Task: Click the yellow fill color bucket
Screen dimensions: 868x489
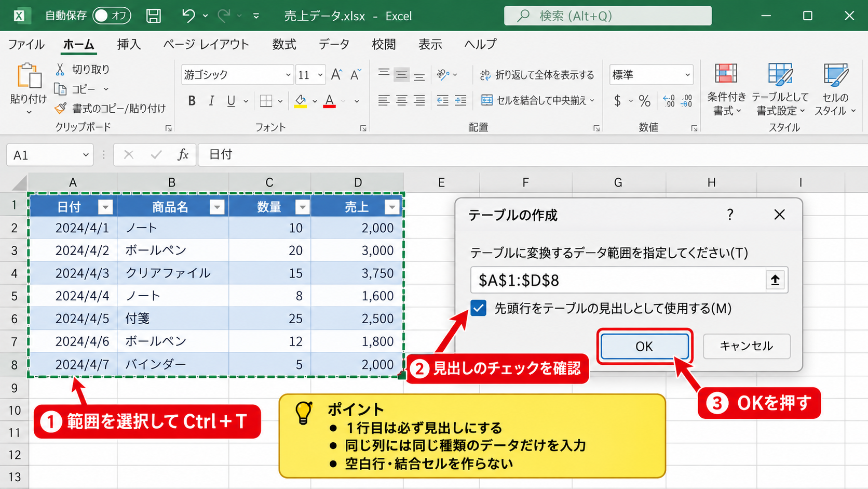Action: [x=301, y=101]
